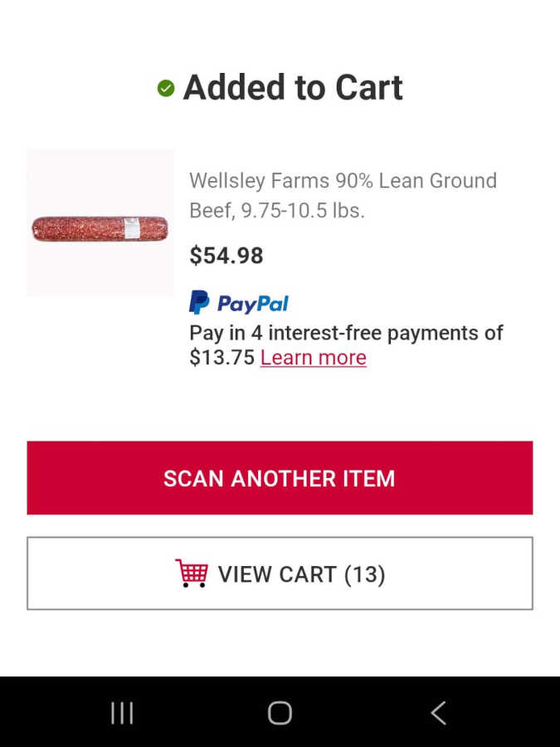
Task: Tap the PayPal double-P logo symbol
Action: coord(199,302)
